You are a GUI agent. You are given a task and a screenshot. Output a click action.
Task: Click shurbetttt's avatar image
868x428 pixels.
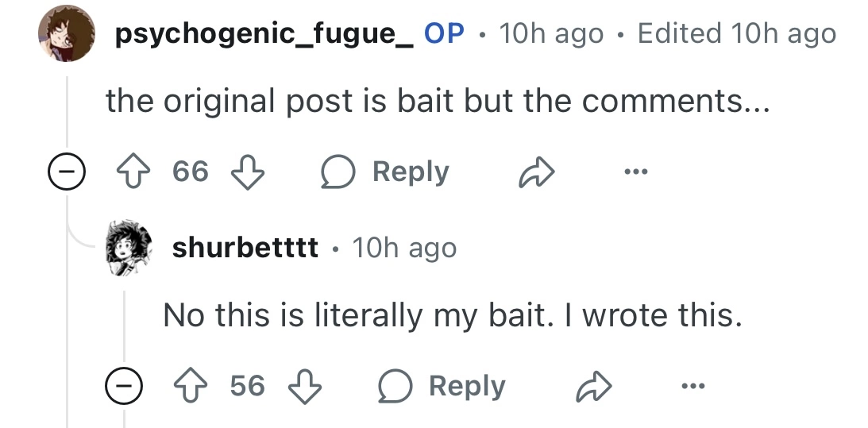coord(128,249)
